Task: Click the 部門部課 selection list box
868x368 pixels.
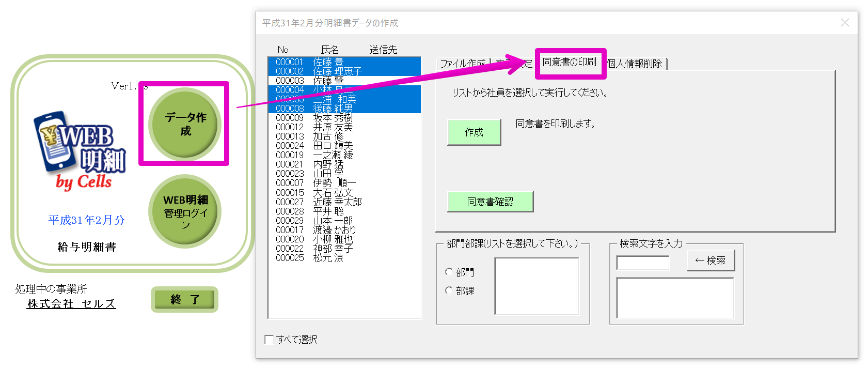Action: pyautogui.click(x=536, y=286)
